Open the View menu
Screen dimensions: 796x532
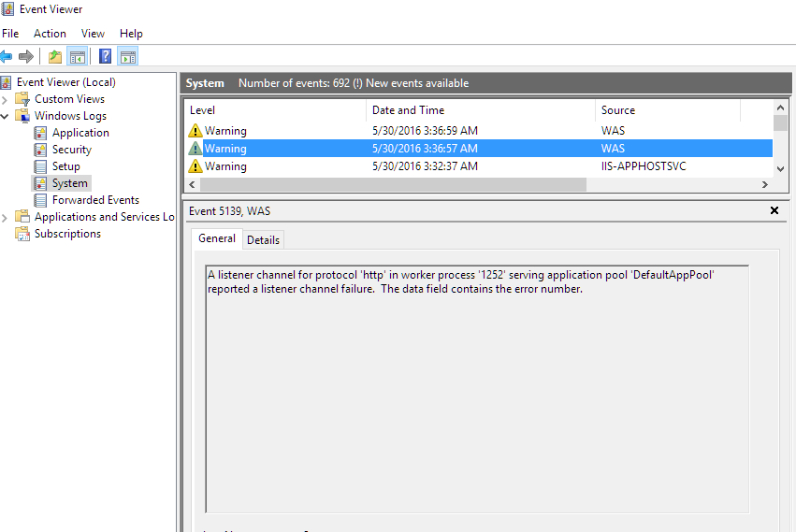(x=93, y=34)
